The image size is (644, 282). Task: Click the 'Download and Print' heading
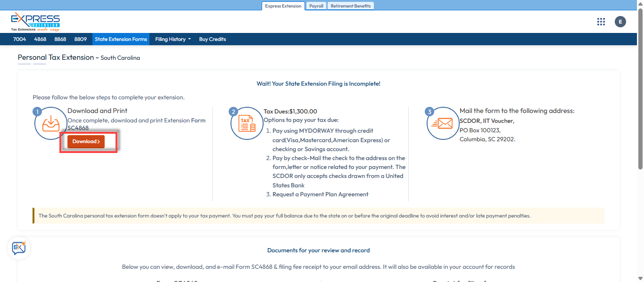98,111
